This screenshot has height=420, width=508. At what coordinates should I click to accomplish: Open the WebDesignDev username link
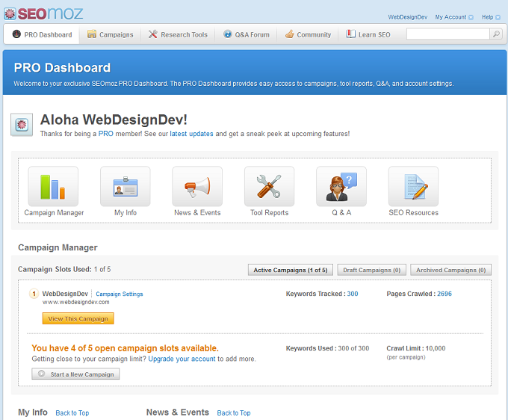click(x=408, y=17)
